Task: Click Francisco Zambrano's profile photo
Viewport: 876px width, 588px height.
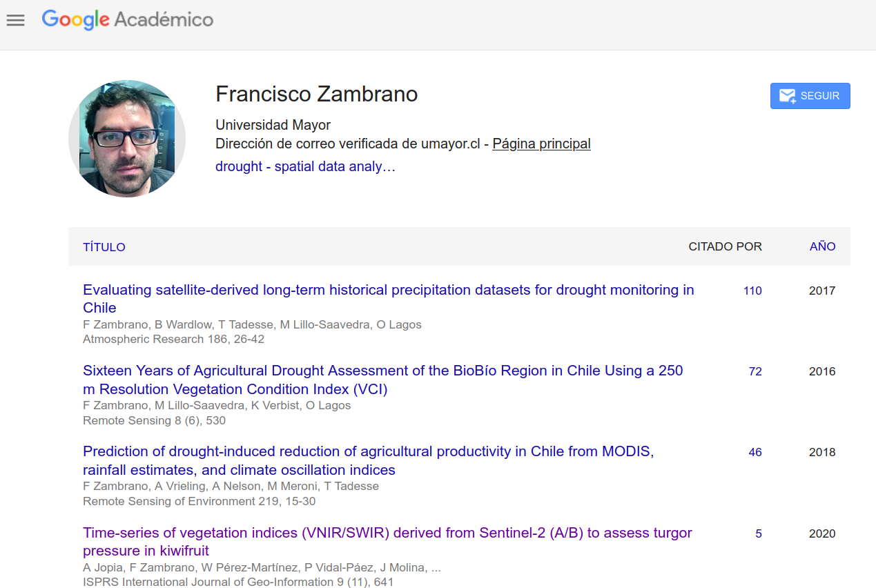Action: coord(127,138)
